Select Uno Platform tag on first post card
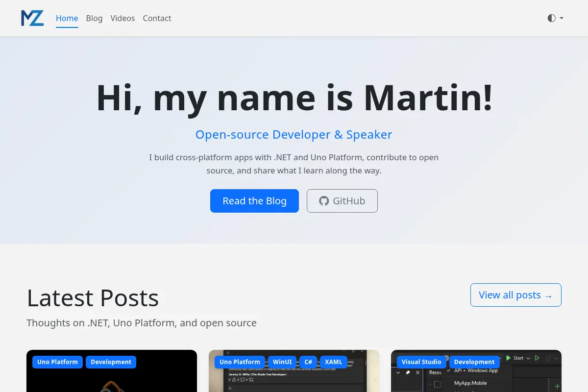Screen dimensions: 588x392 click(58, 362)
